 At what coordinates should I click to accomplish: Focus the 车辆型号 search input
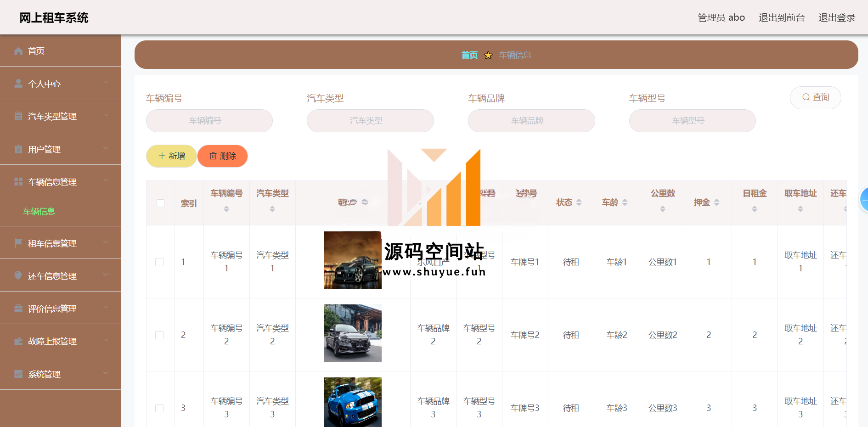(693, 121)
